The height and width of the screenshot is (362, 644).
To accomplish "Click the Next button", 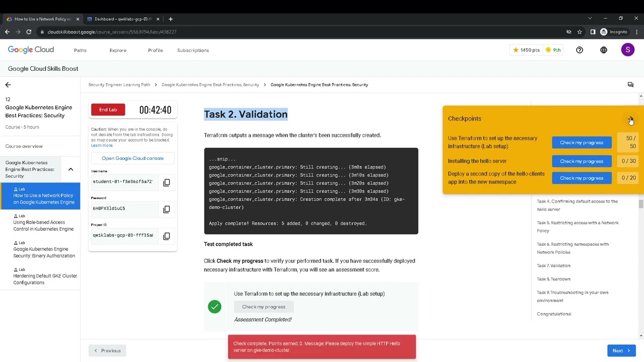I will (621, 350).
